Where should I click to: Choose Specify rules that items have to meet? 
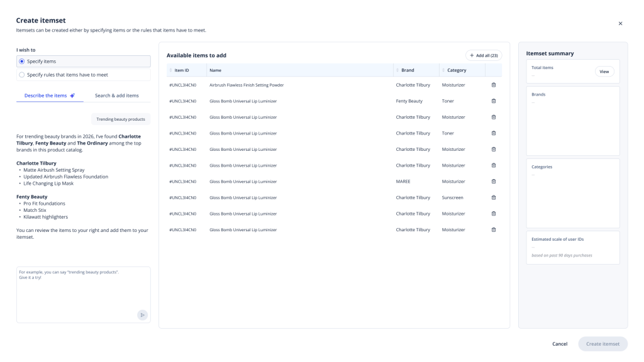click(x=84, y=75)
